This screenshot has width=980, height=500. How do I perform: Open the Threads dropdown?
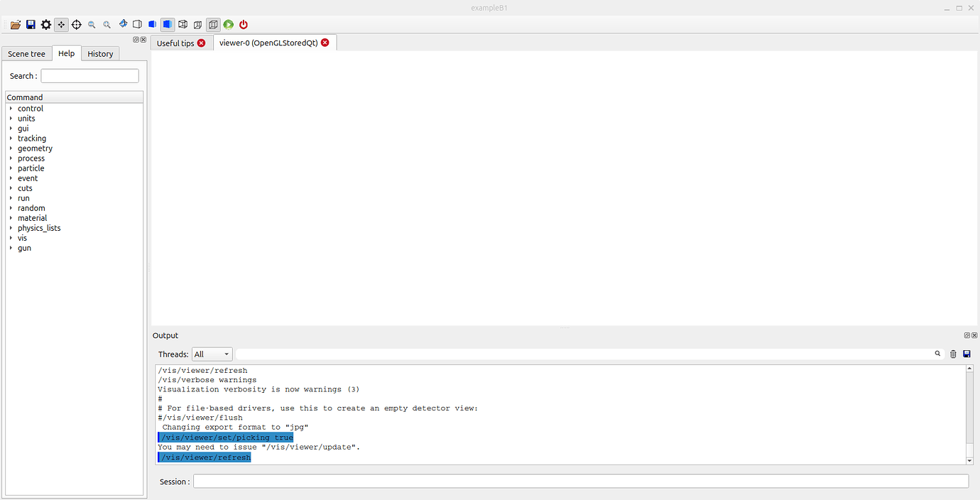(x=212, y=354)
